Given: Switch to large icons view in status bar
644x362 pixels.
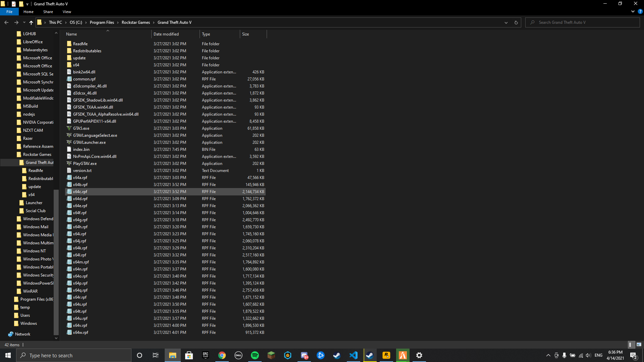Looking at the screenshot, I should [639, 345].
